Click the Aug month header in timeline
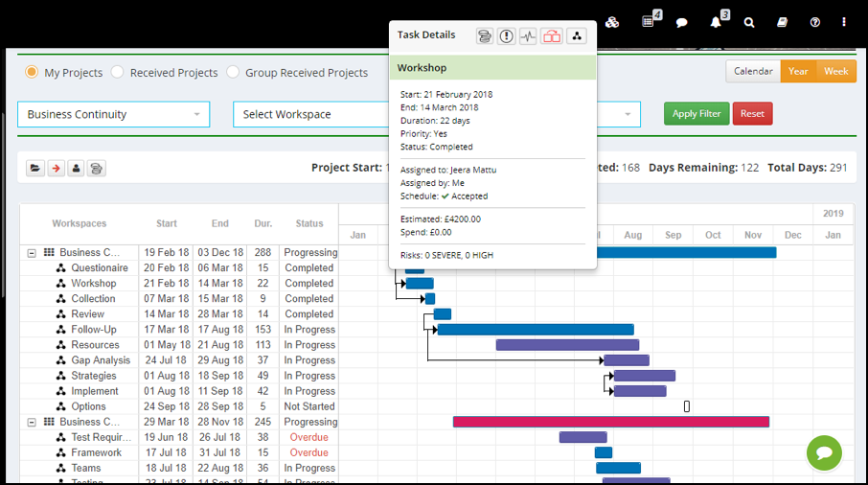 click(x=632, y=235)
